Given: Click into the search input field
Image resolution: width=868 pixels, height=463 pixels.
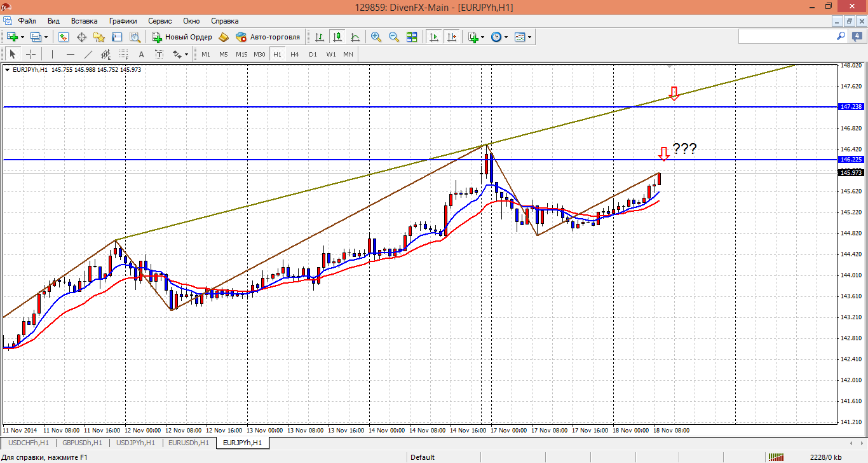Looking at the screenshot, I should tap(787, 37).
